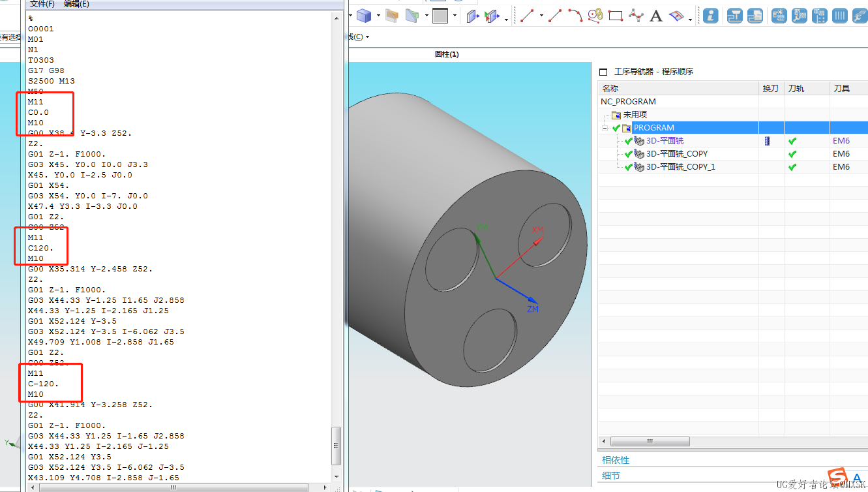
Task: Click the 'C120.' code line
Action: [41, 248]
